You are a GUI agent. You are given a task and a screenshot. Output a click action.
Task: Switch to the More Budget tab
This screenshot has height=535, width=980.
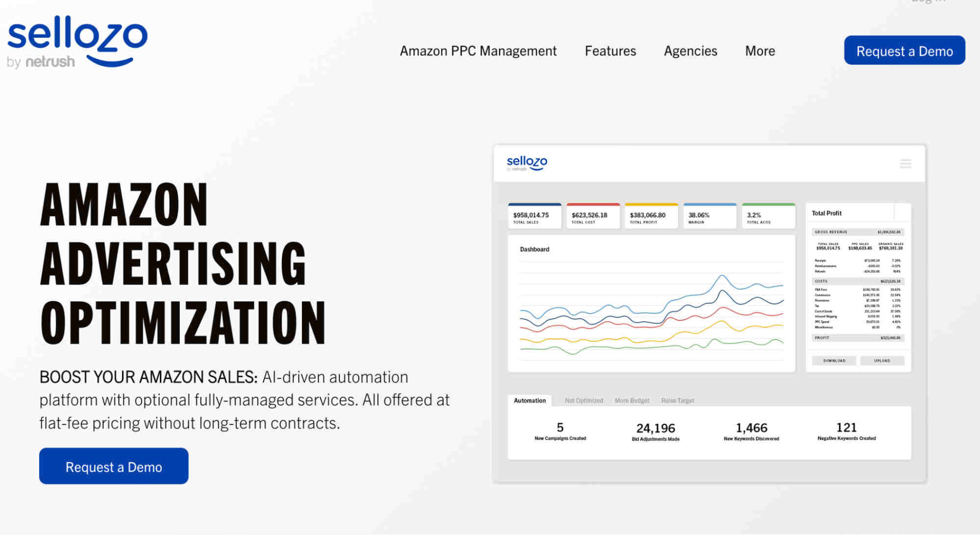coord(631,401)
